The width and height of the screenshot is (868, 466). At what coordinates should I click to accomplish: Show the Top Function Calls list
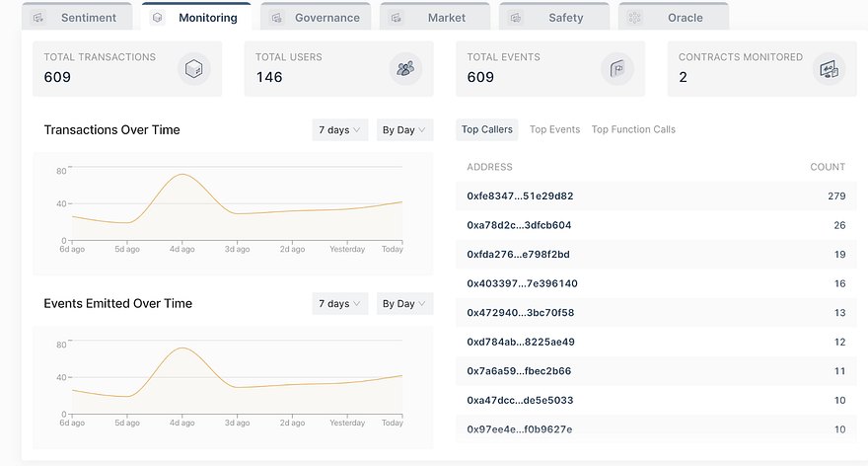pos(633,129)
